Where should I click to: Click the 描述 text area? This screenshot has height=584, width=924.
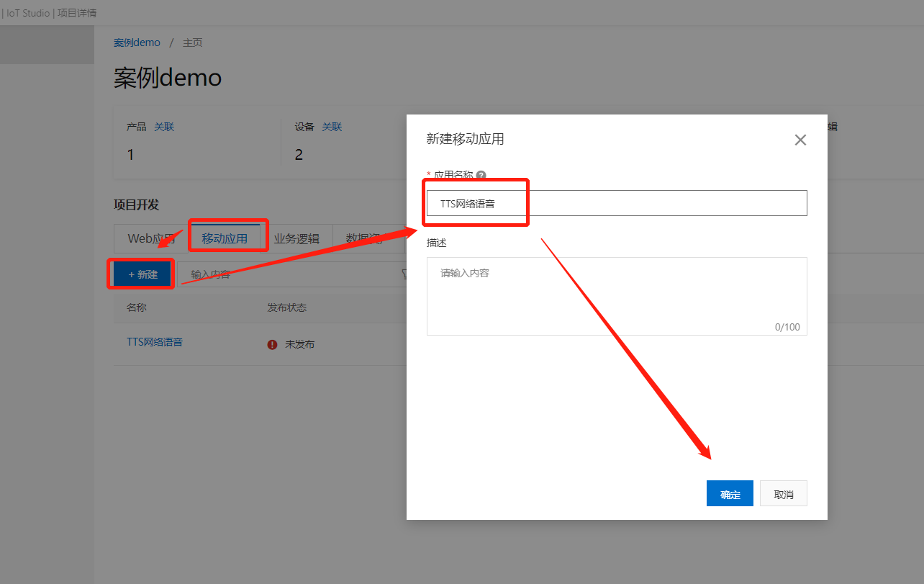tap(617, 296)
